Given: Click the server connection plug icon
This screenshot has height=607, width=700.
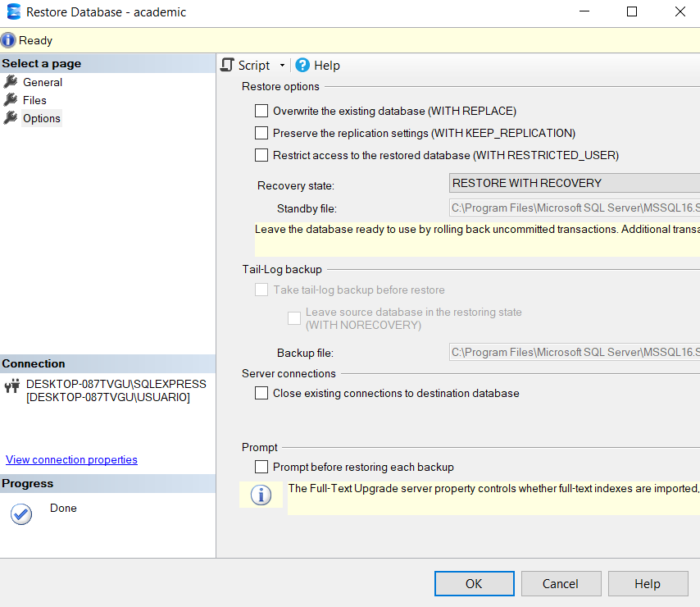Looking at the screenshot, I should coord(12,386).
